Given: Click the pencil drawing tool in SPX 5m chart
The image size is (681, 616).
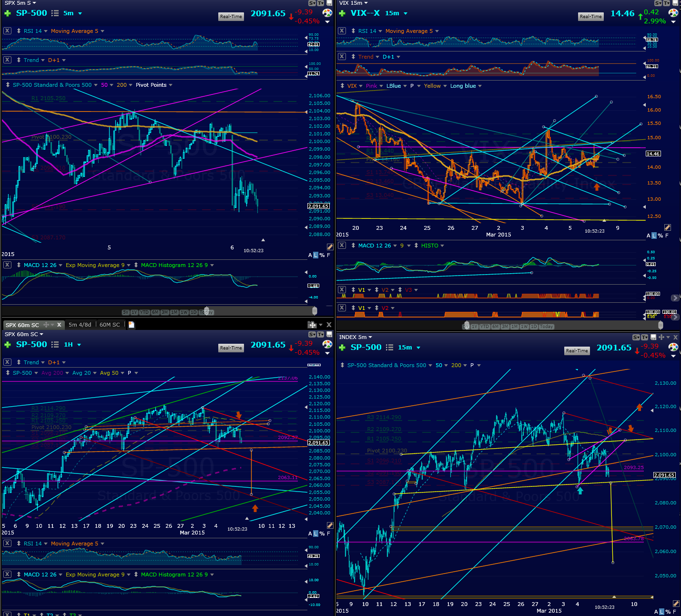Looking at the screenshot, I should click(330, 247).
